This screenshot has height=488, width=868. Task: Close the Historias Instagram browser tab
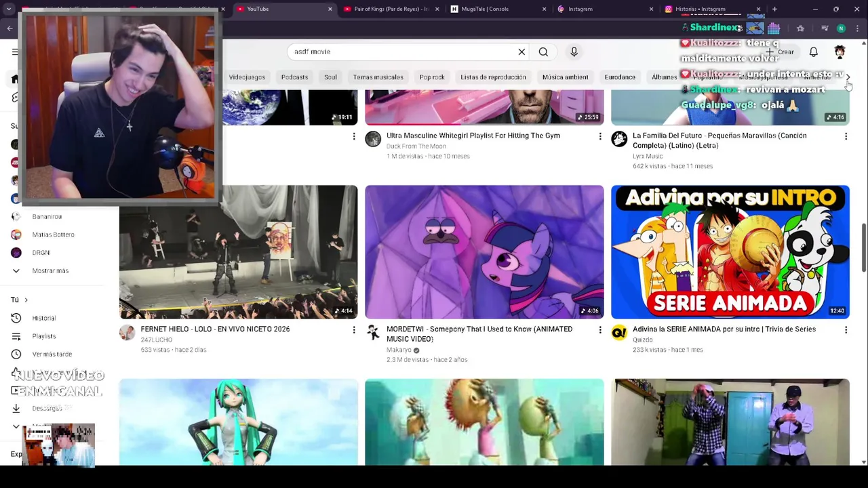click(x=758, y=9)
